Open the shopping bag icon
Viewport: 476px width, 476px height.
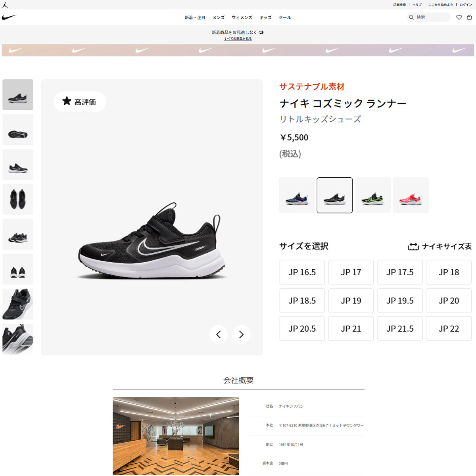coord(469,17)
